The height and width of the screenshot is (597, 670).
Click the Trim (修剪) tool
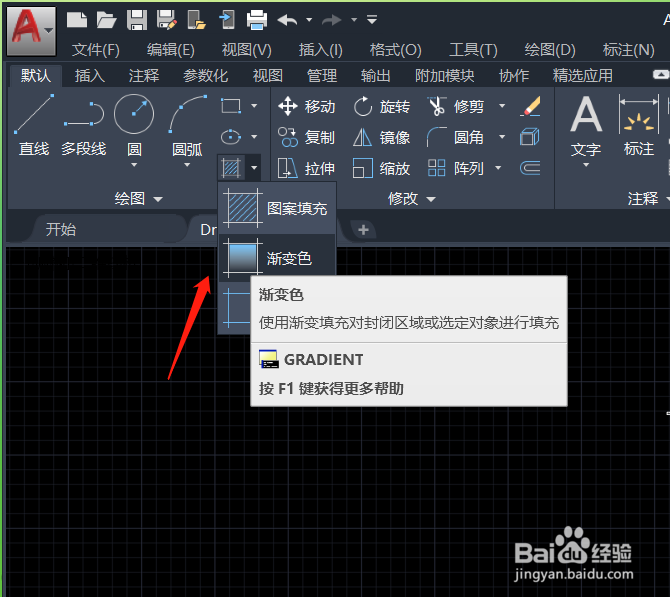[456, 106]
